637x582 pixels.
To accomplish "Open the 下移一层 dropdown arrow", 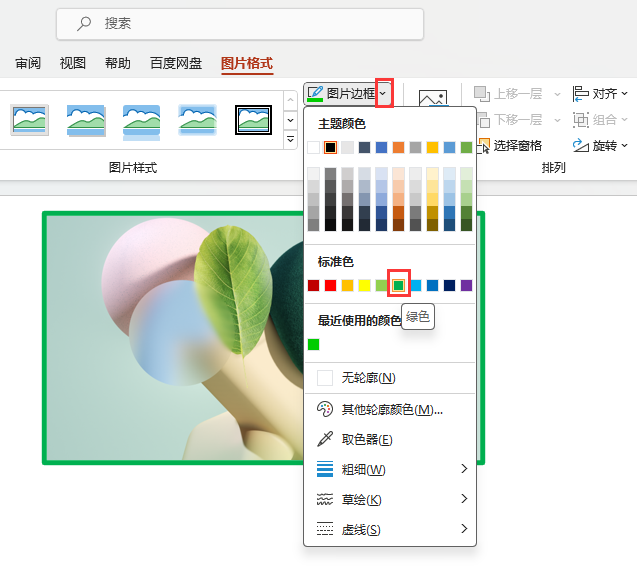I will (557, 120).
